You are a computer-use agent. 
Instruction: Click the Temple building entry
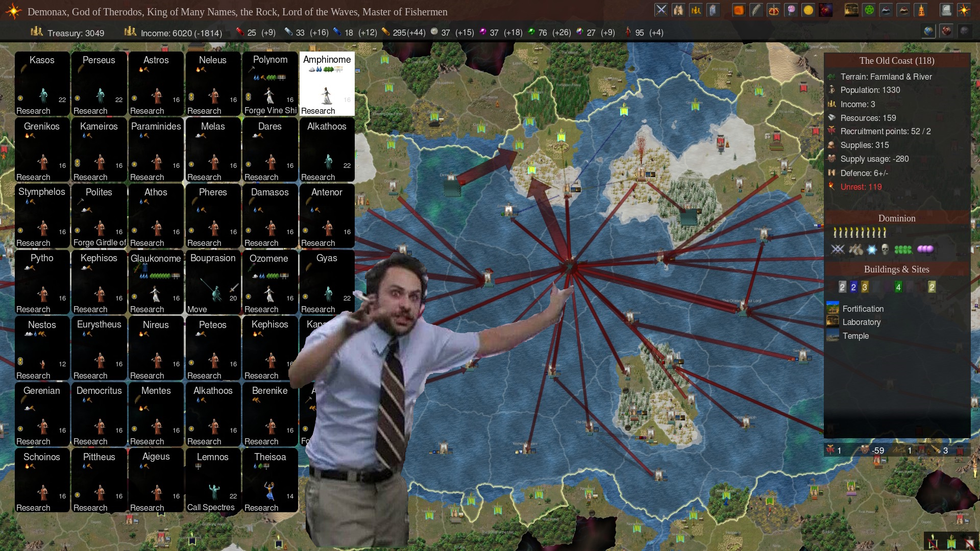click(x=855, y=336)
